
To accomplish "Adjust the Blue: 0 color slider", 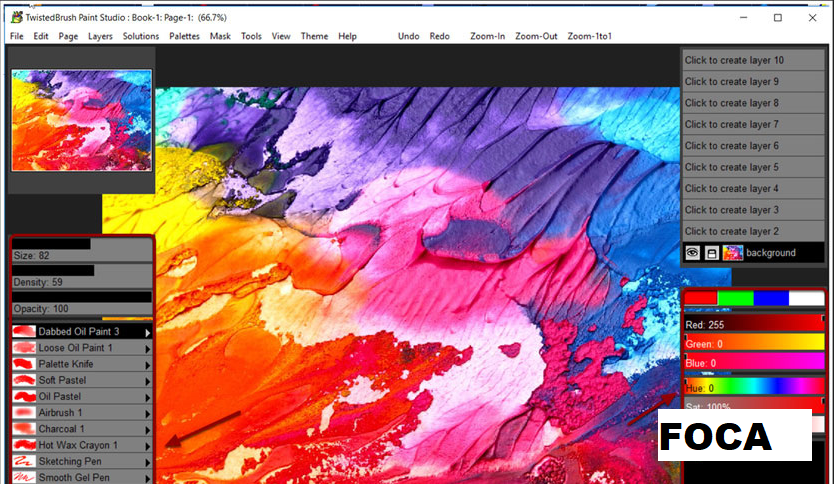I will click(754, 362).
